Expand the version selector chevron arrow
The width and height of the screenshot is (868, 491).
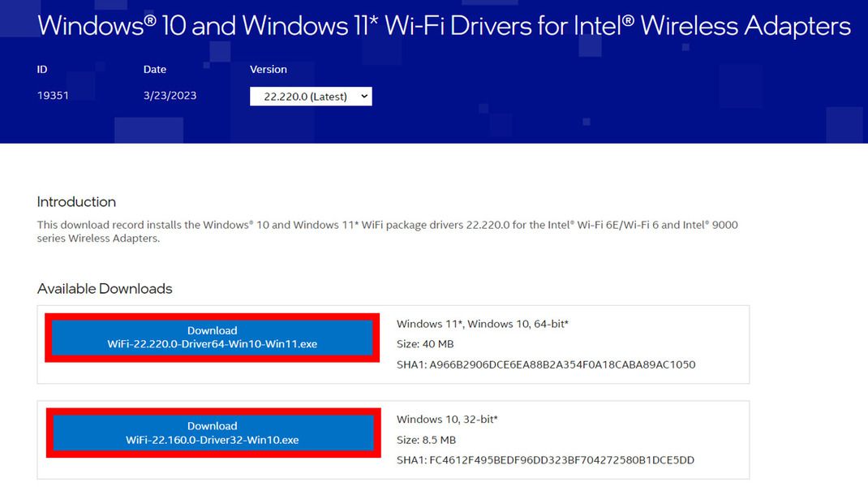pos(363,96)
